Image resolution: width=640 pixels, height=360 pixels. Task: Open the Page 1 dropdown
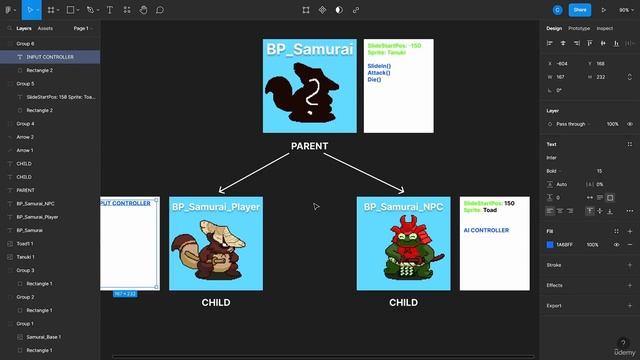point(83,29)
